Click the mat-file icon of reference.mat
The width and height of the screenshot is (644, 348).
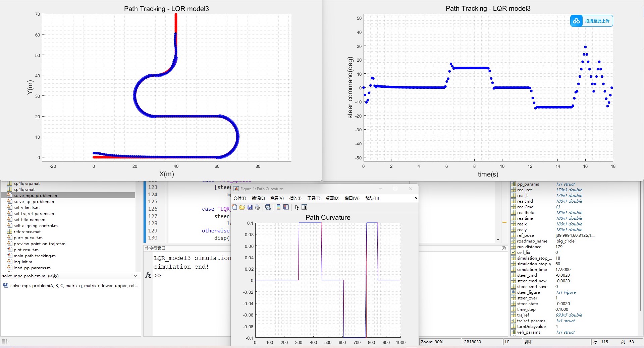point(9,232)
